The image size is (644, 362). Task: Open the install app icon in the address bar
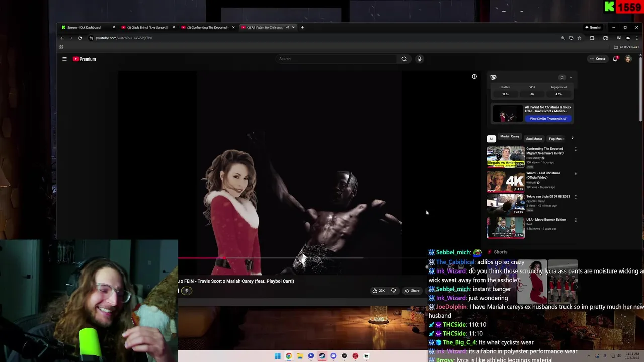point(571,38)
